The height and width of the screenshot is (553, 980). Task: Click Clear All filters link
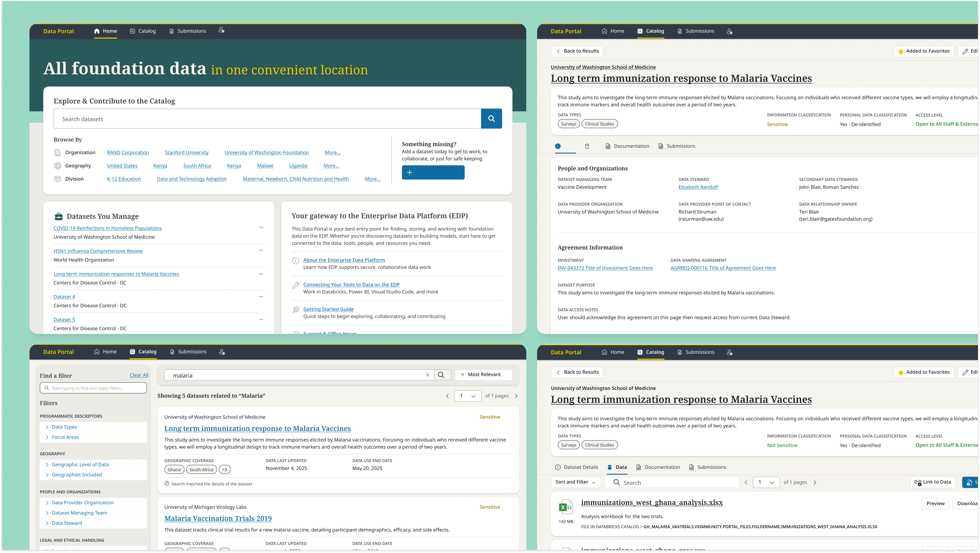pos(139,375)
